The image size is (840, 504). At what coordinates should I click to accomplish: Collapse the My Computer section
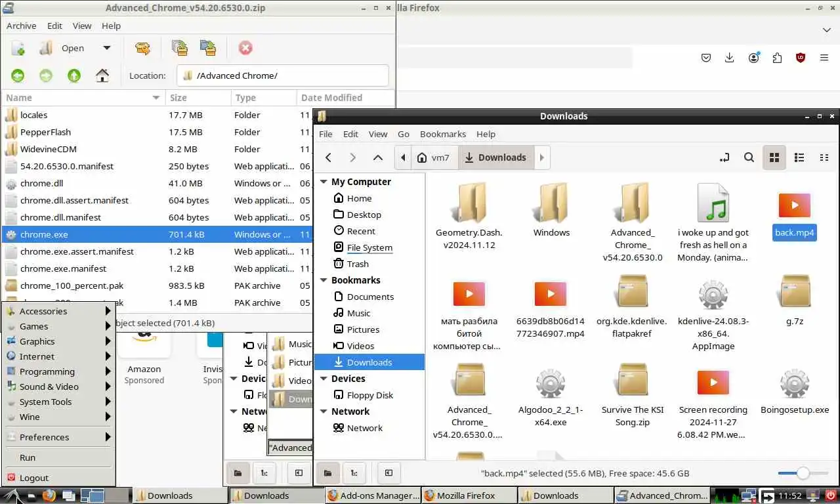324,182
